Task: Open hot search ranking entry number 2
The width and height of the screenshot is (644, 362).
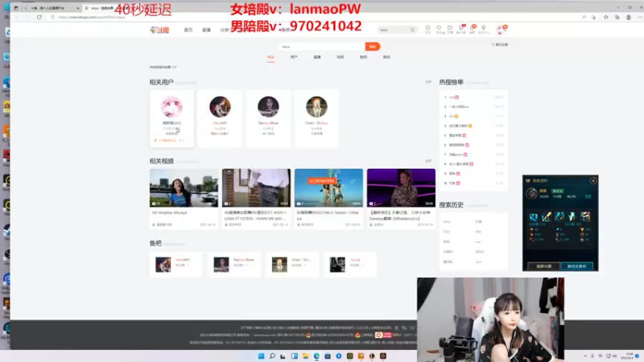Action: pos(473,107)
